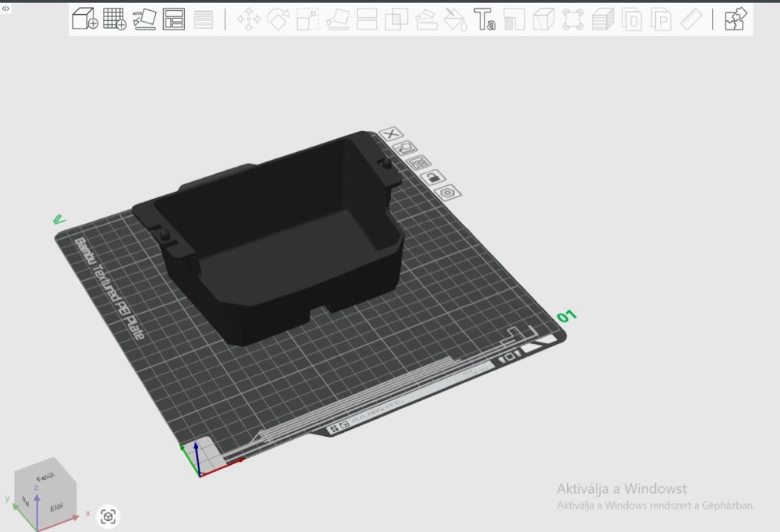Choose the Scale tool in toolbar
780x532 pixels.
(x=307, y=20)
